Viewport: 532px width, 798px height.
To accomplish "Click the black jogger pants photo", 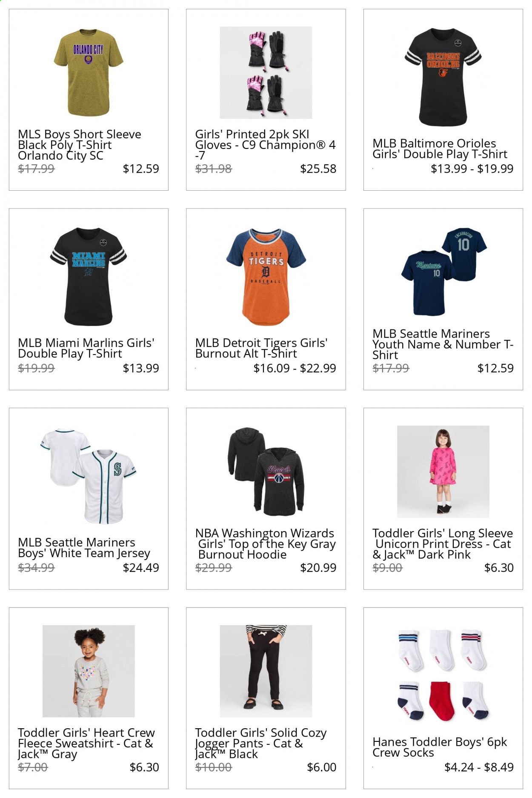I will point(266,671).
